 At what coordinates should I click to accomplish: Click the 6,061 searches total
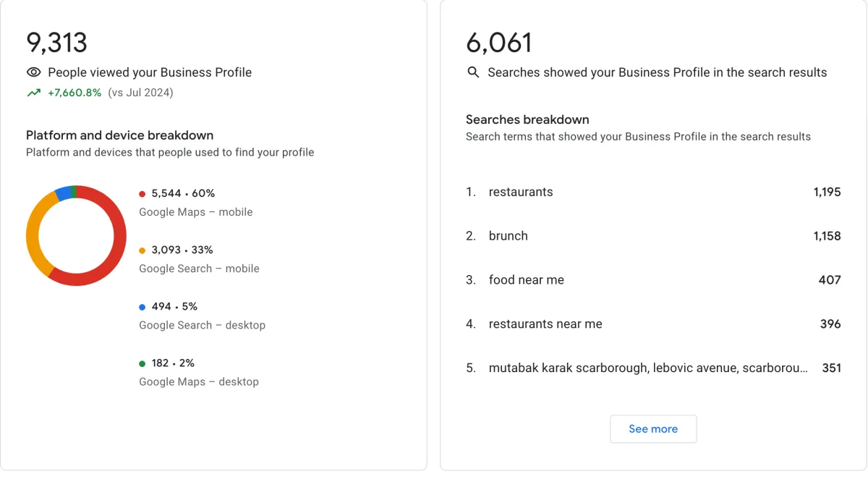(498, 43)
